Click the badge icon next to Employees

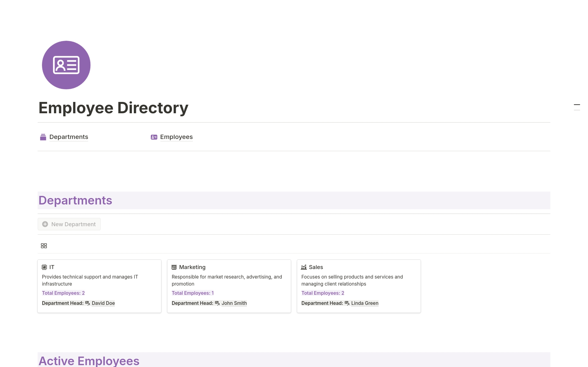click(154, 137)
